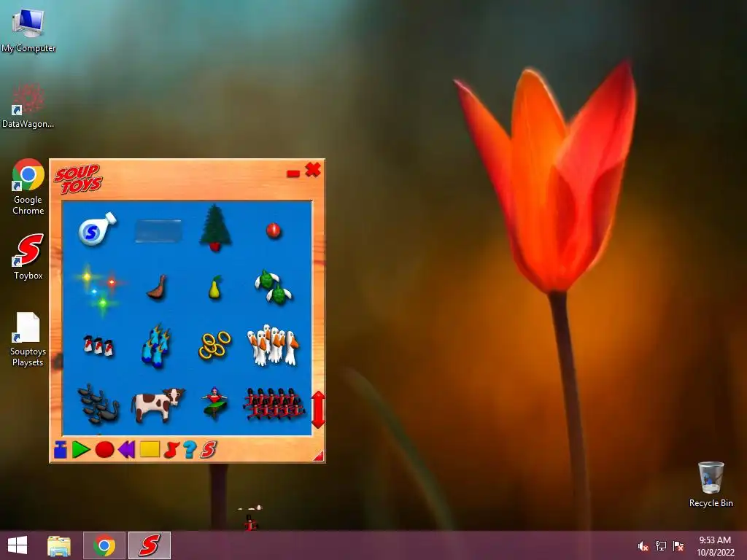This screenshot has width=747, height=560.
Task: Select the DataWagon desktop shortcut
Action: tap(28, 106)
